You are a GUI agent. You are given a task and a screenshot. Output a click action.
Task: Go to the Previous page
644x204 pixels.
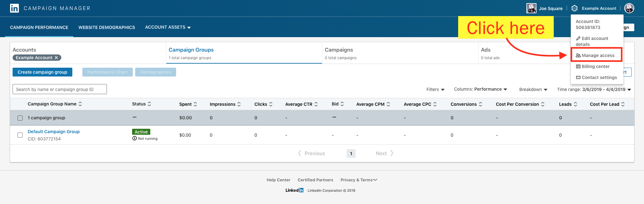tap(312, 153)
